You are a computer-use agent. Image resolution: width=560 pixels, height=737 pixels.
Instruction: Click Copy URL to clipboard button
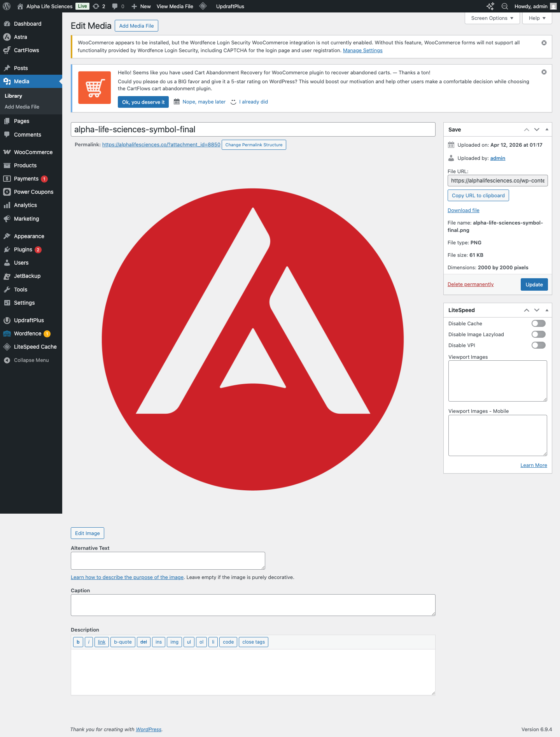click(478, 195)
